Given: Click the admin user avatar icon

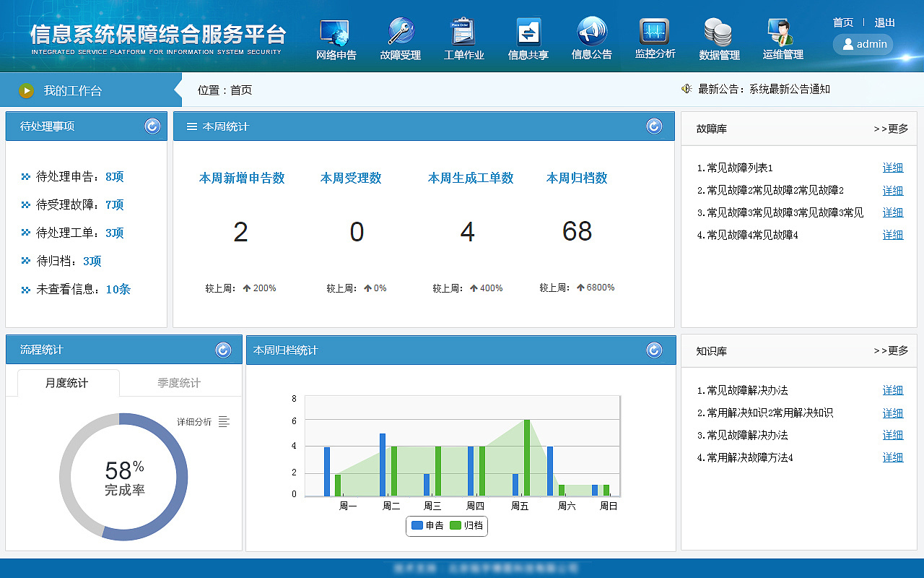Looking at the screenshot, I should point(847,44).
